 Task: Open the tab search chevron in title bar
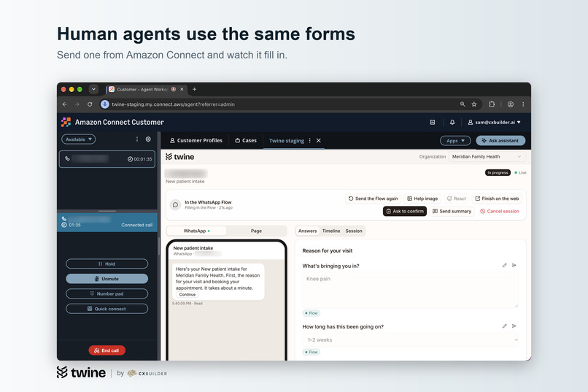93,89
